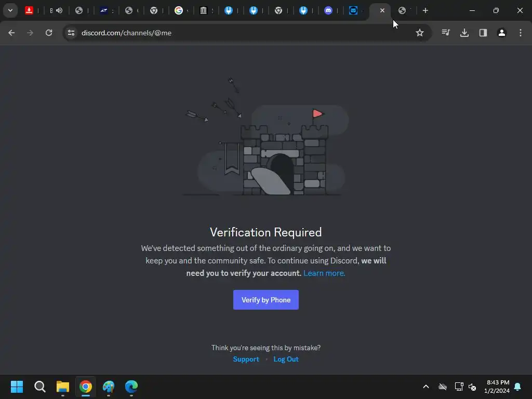The width and height of the screenshot is (532, 399).
Task: Open a new tab with plus button
Action: pyautogui.click(x=425, y=10)
